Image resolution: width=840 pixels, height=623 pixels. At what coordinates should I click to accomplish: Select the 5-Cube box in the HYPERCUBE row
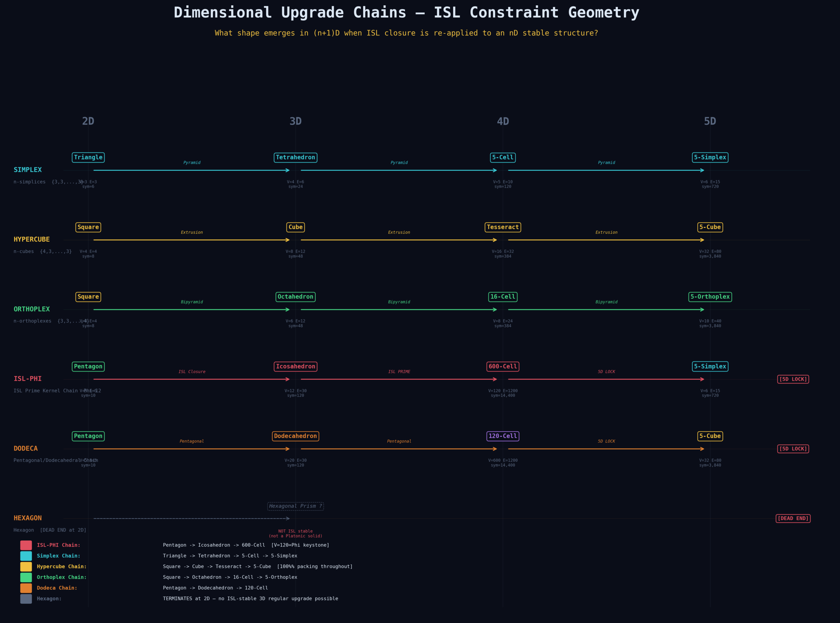tap(710, 227)
